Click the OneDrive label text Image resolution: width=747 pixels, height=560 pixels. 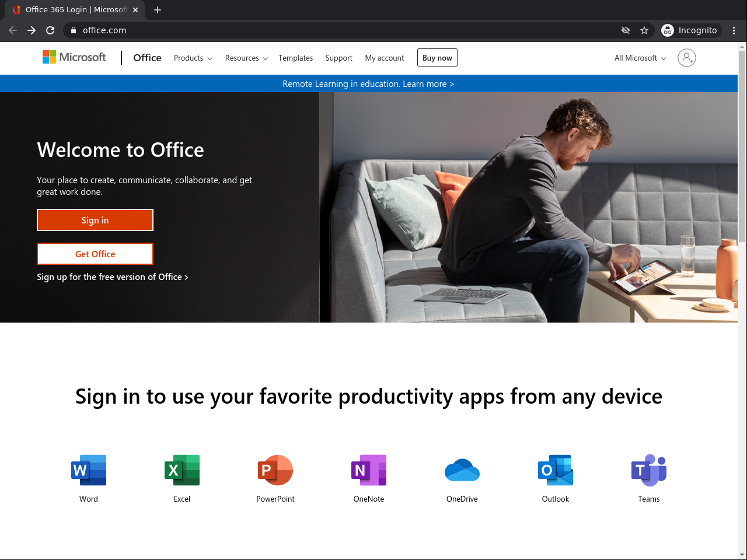coord(462,499)
